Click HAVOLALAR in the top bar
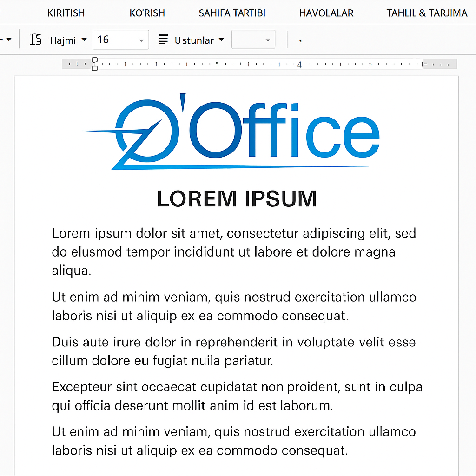The height and width of the screenshot is (476, 476). (326, 13)
